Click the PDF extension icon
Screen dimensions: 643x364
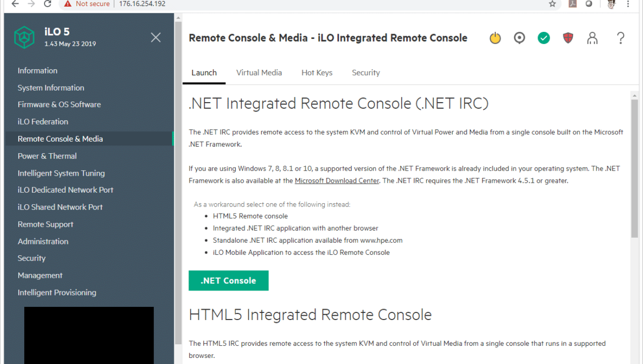tap(573, 4)
